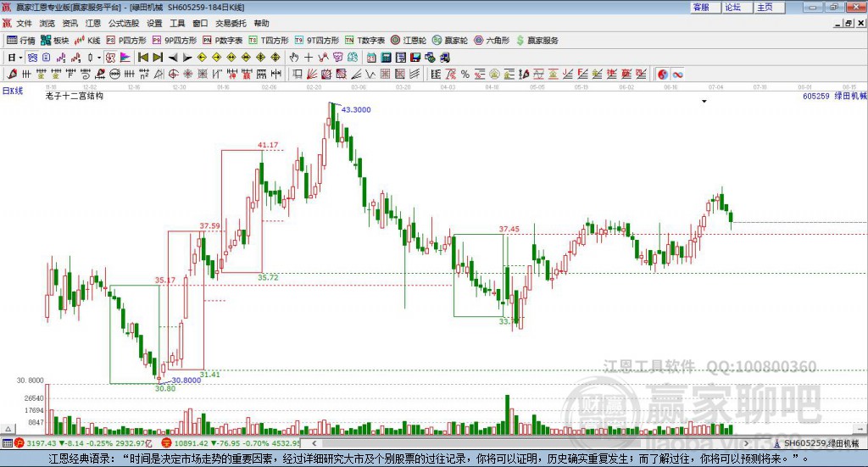
Task: Select the Gann fan lines tool
Action: [x=312, y=74]
